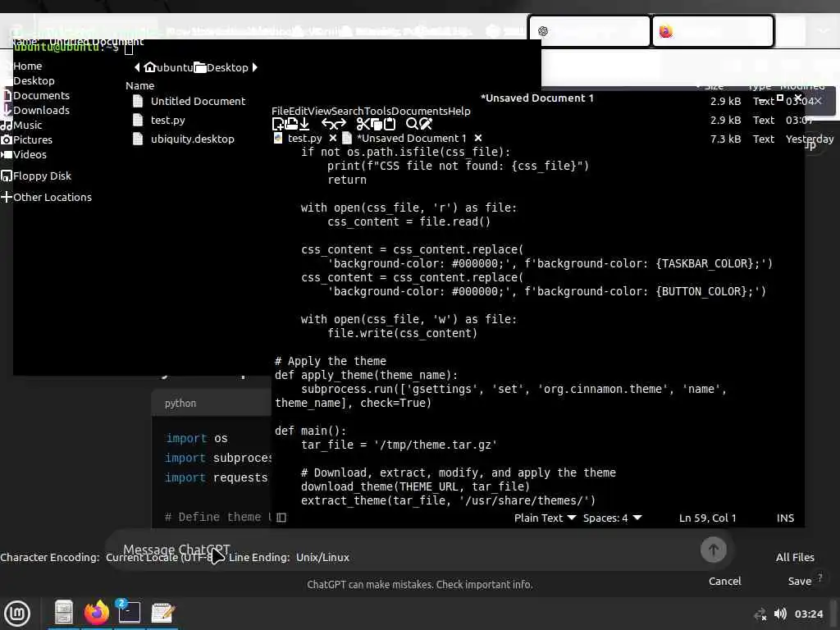Select Desktop in the places sidebar
Screen dimensions: 840x630
click(34, 81)
